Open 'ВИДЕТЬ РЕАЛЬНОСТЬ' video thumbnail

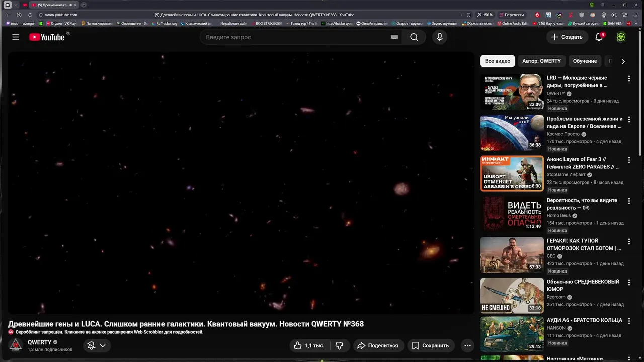click(512, 214)
